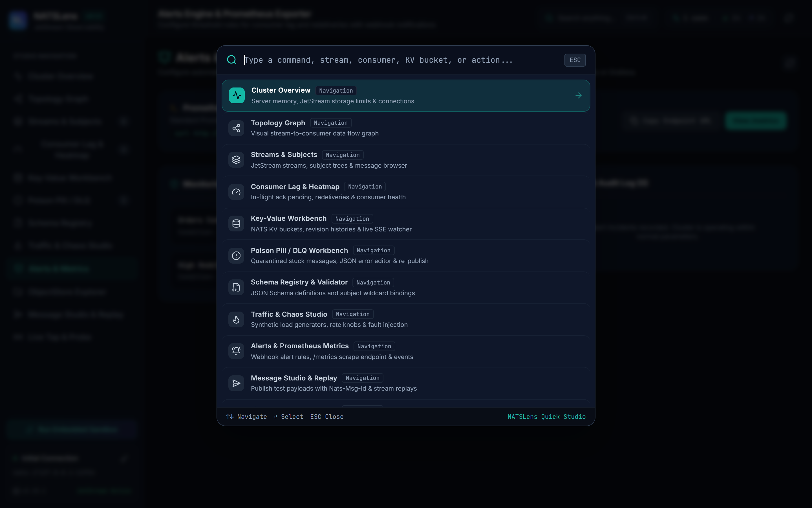Image resolution: width=812 pixels, height=508 pixels.
Task: Click the Key-Value Workbench database icon
Action: pos(236,224)
